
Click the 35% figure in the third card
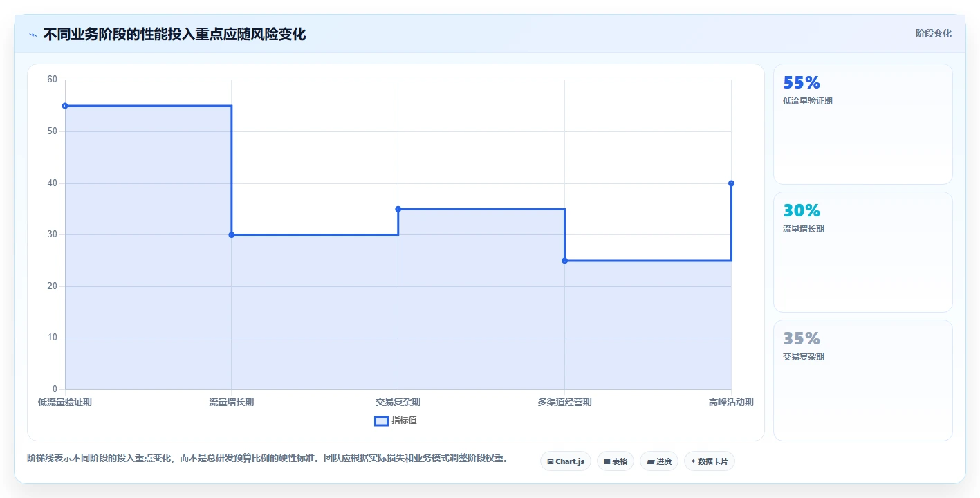click(802, 338)
